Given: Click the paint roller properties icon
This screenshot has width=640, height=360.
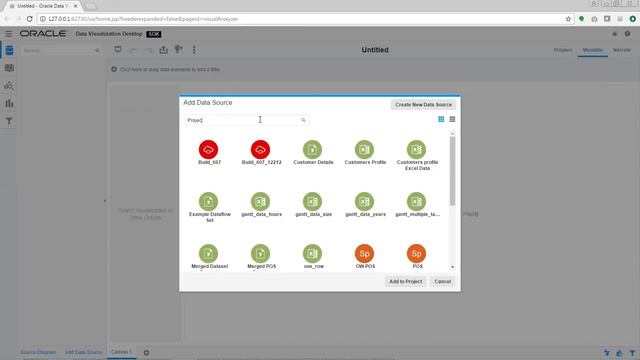Looking at the screenshot, I should tap(178, 50).
